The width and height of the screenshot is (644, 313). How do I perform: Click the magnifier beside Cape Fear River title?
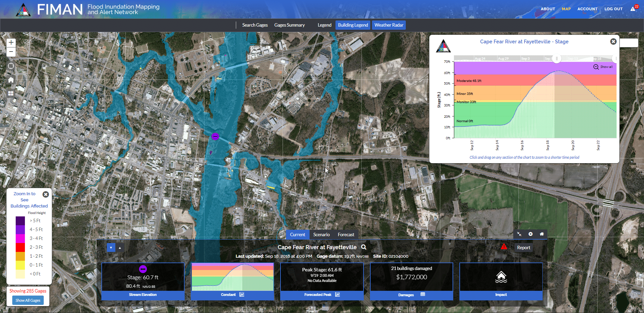364,247
